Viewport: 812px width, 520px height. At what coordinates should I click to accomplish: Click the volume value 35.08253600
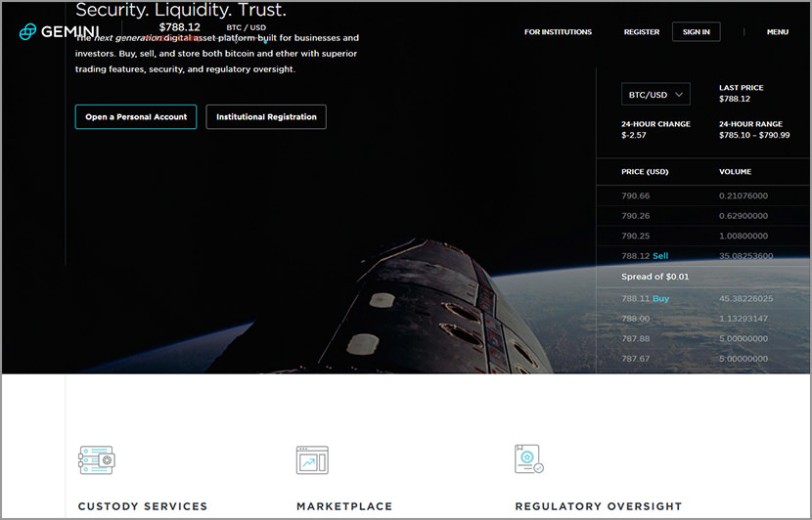745,256
